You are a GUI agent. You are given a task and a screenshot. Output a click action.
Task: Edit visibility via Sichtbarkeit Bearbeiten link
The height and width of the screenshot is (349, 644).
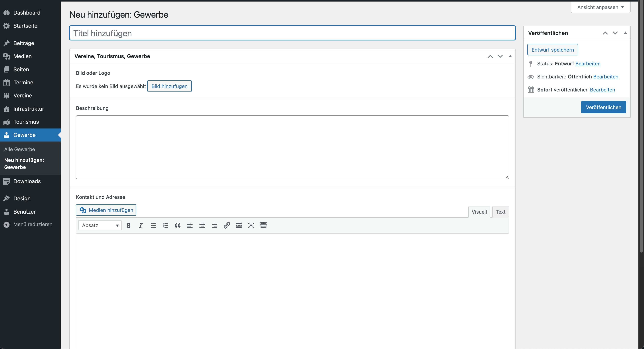tap(605, 77)
